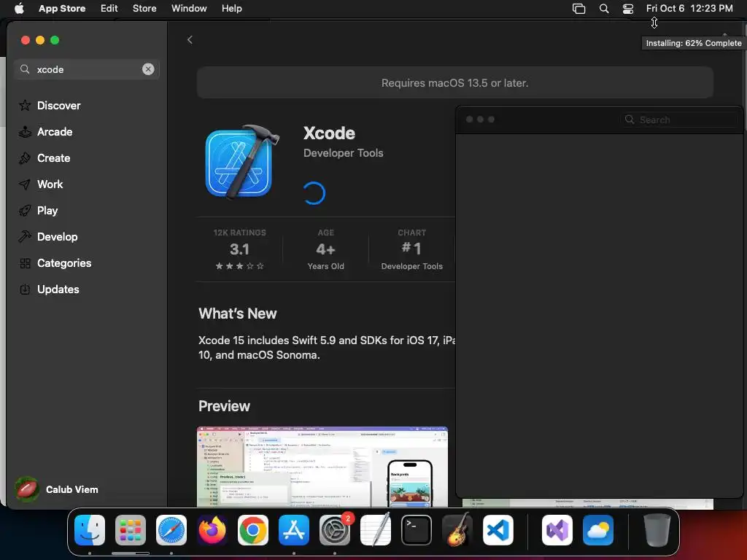Click the 3.1 star ratings summary

(239, 249)
